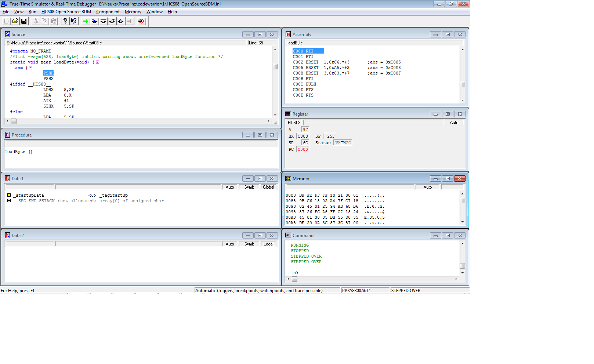Click the HX register value C000
This screenshot has height=364, width=594.
click(x=303, y=136)
